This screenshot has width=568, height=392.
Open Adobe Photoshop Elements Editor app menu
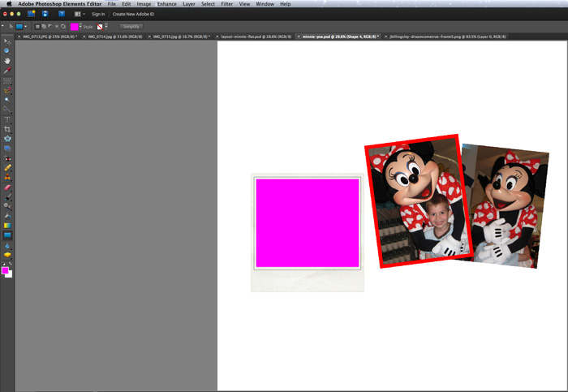[x=60, y=4]
